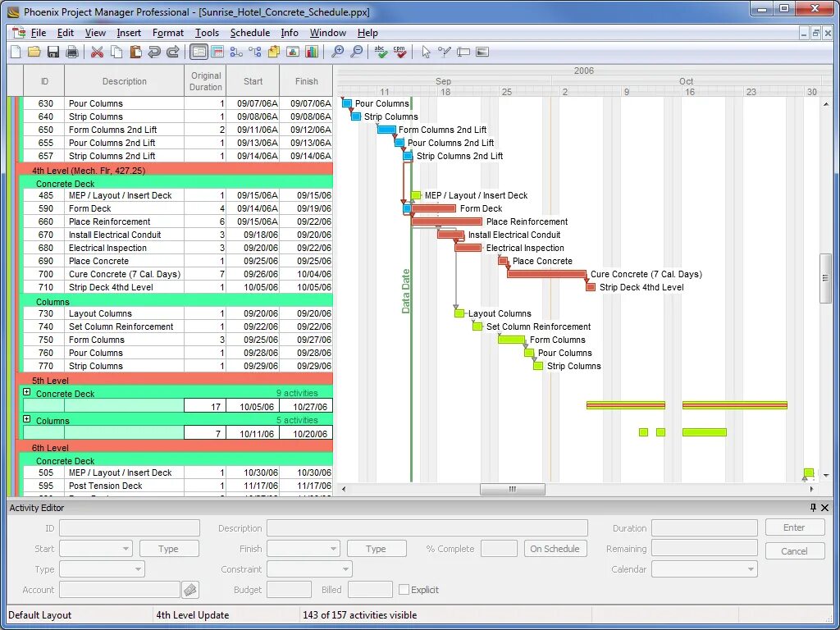The image size is (840, 630).
Task: Click into the Duration input field
Action: tap(705, 527)
